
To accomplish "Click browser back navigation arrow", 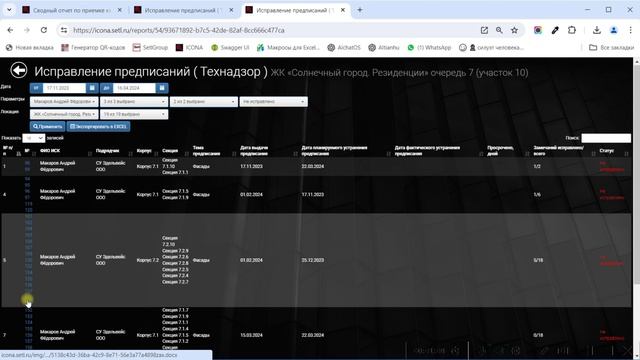I will (10, 30).
